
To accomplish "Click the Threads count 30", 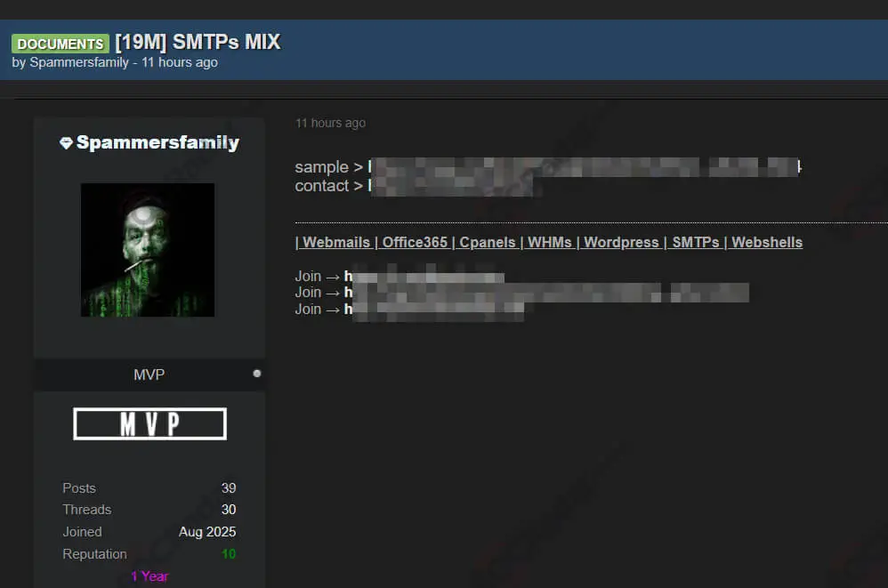I will 229,510.
